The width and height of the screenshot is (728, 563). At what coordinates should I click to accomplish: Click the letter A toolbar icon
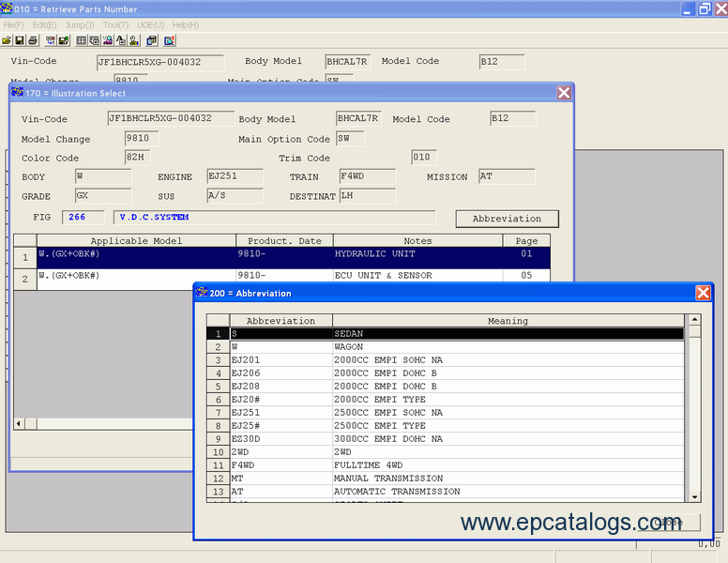coord(121,40)
